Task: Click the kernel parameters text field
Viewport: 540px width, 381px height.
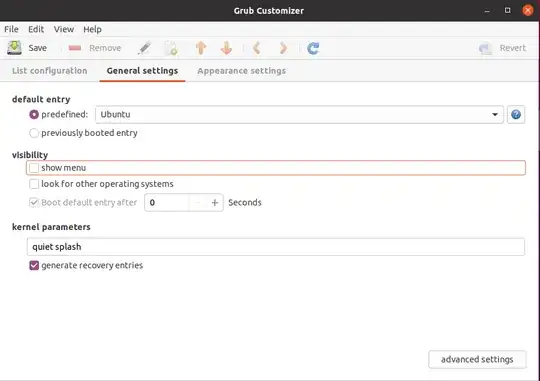Action: (x=276, y=247)
